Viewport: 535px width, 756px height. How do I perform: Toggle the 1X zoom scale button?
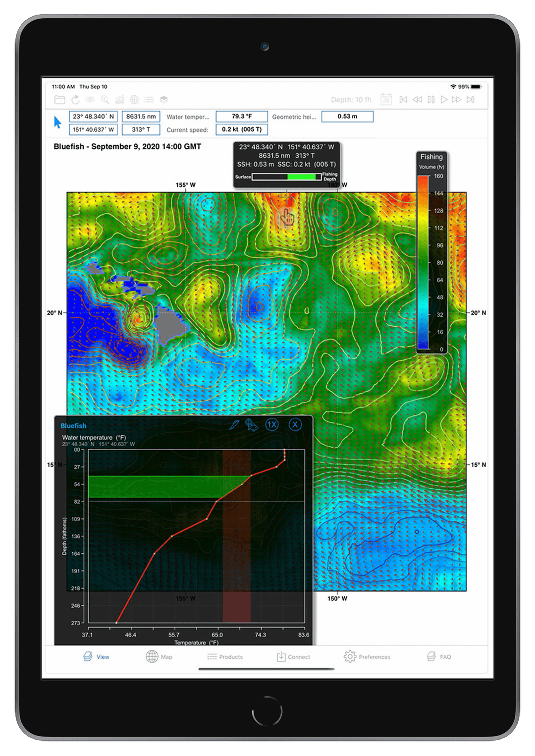272,425
